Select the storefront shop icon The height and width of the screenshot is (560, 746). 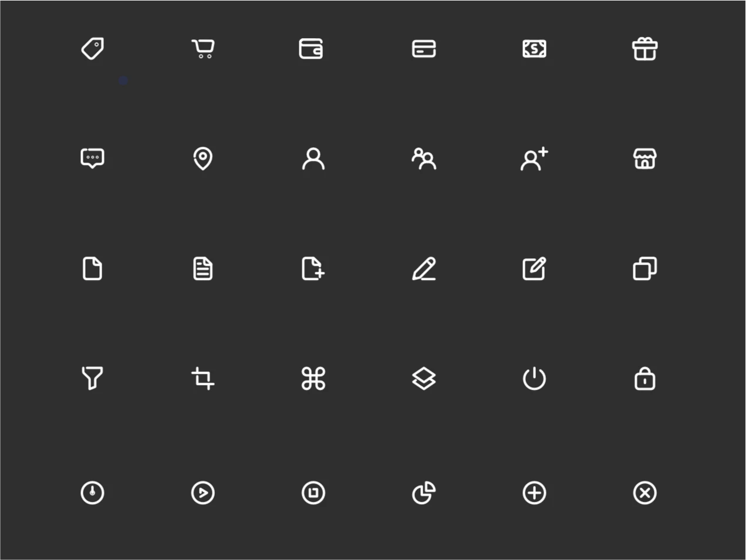pos(644,158)
